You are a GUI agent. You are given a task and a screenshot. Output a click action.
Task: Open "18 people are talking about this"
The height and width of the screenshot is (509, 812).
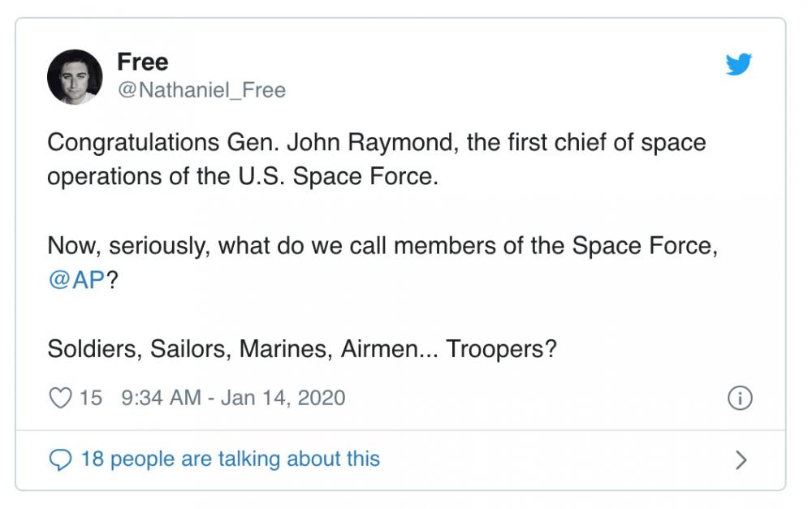(x=230, y=459)
